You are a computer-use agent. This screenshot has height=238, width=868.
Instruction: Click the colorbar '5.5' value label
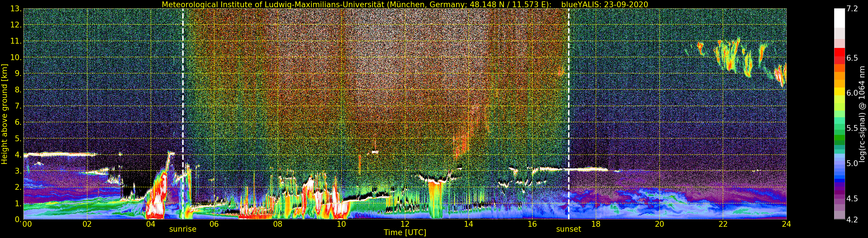(x=852, y=128)
